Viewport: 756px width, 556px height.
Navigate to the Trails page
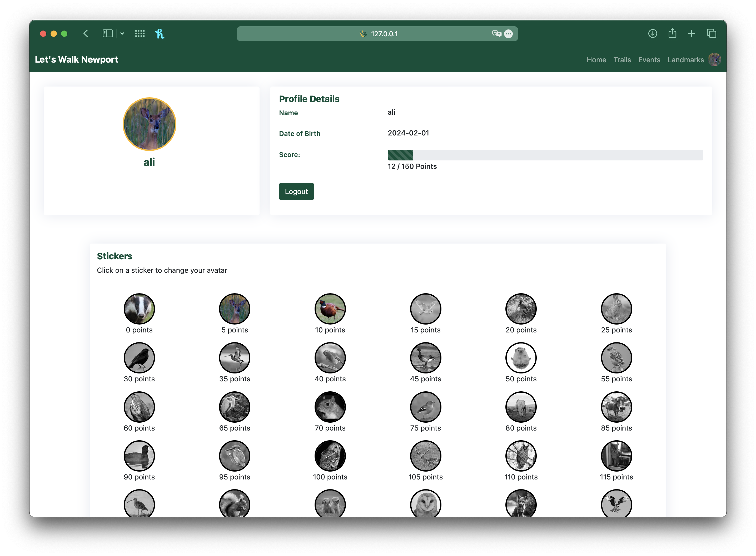coord(622,59)
